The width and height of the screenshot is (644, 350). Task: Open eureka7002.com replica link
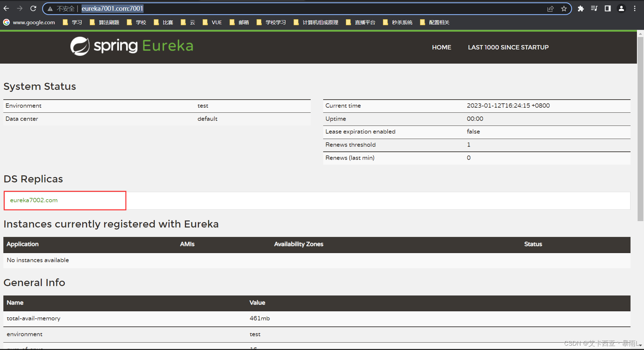point(34,200)
